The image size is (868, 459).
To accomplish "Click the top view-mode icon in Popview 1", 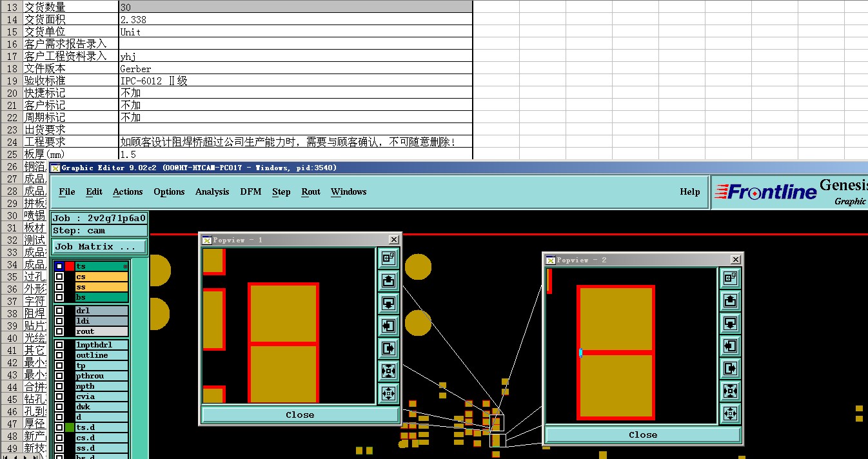I will click(x=388, y=259).
